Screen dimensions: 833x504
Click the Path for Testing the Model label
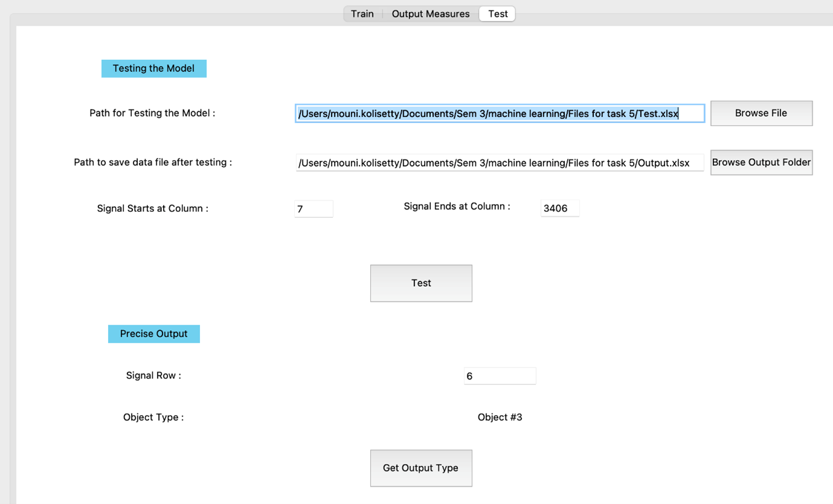click(152, 113)
